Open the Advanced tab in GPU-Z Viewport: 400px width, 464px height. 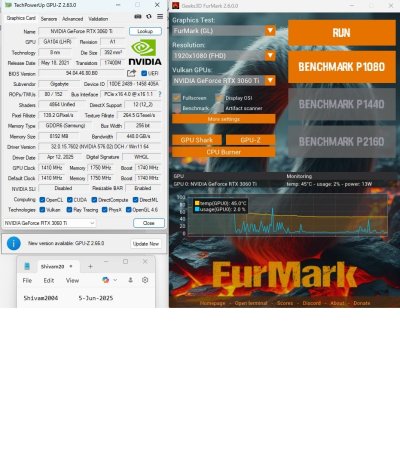73,19
